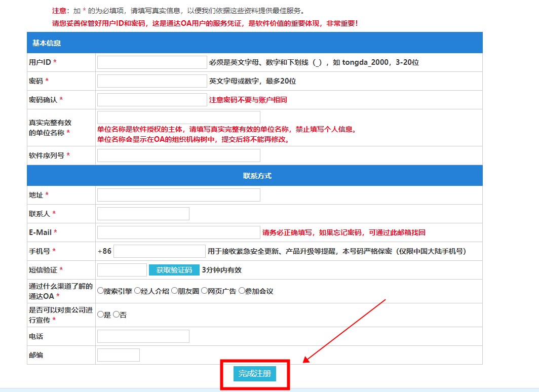This screenshot has width=539, height=392.
Task: Submit the form with 完成注册
Action: click(x=255, y=374)
